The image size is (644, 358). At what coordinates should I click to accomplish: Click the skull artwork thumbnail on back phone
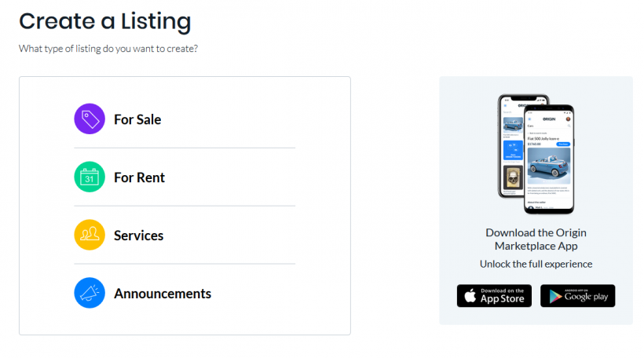coord(512,180)
